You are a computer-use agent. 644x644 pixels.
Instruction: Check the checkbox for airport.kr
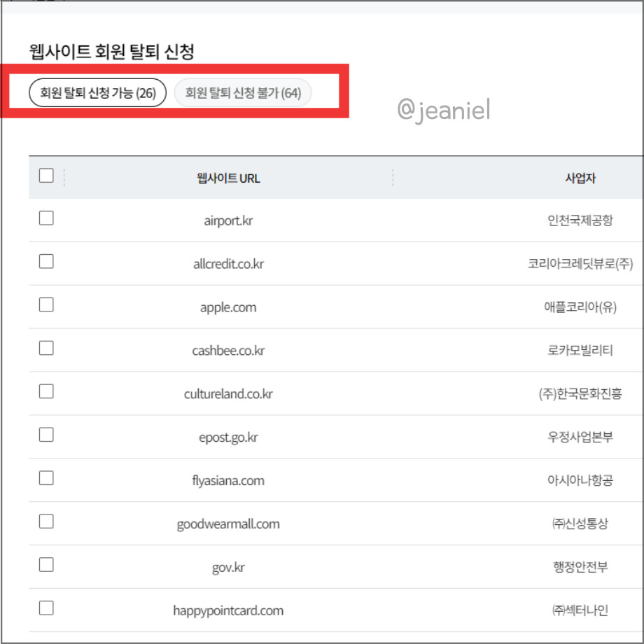click(45, 218)
